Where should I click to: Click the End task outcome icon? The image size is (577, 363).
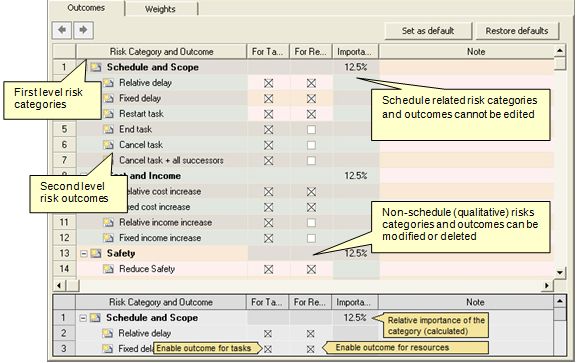[x=108, y=129]
